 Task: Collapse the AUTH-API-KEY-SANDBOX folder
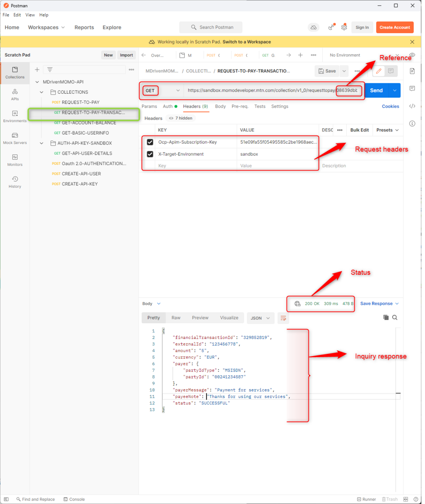pos(42,143)
